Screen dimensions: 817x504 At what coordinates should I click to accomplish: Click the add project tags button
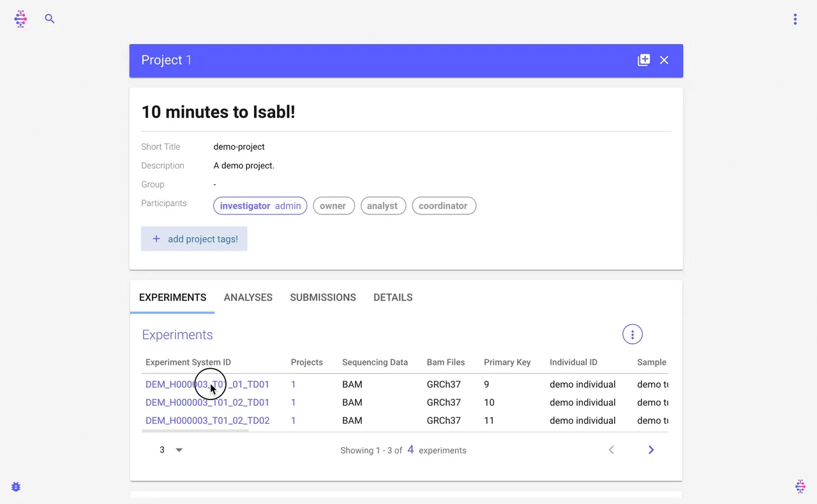point(194,239)
